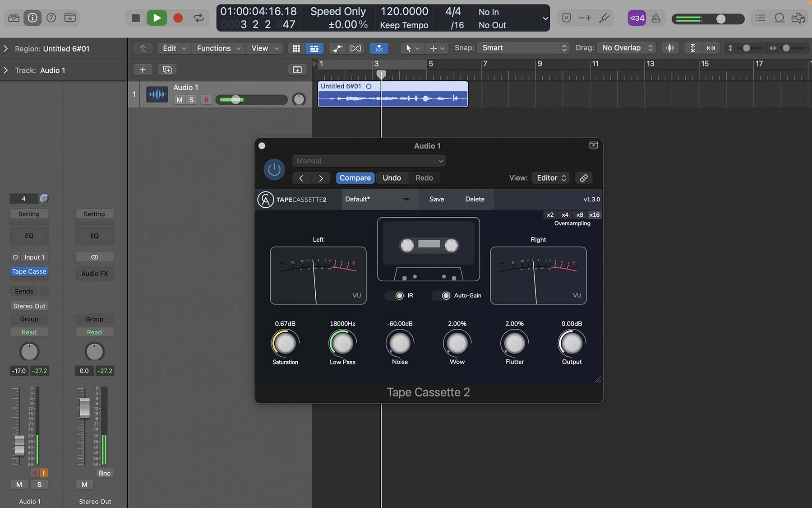Select x16 oversampling option

pyautogui.click(x=594, y=214)
